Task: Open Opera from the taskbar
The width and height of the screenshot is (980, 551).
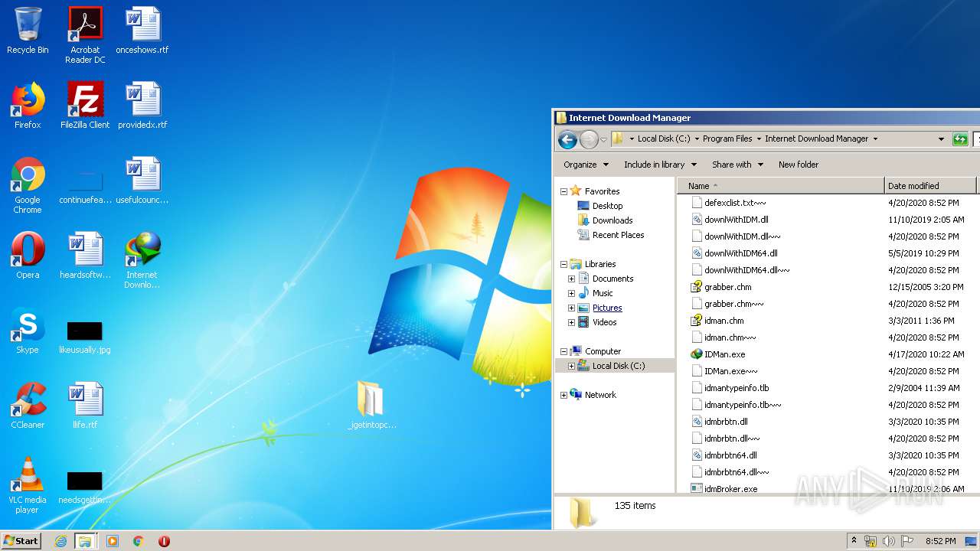Action: [x=164, y=541]
